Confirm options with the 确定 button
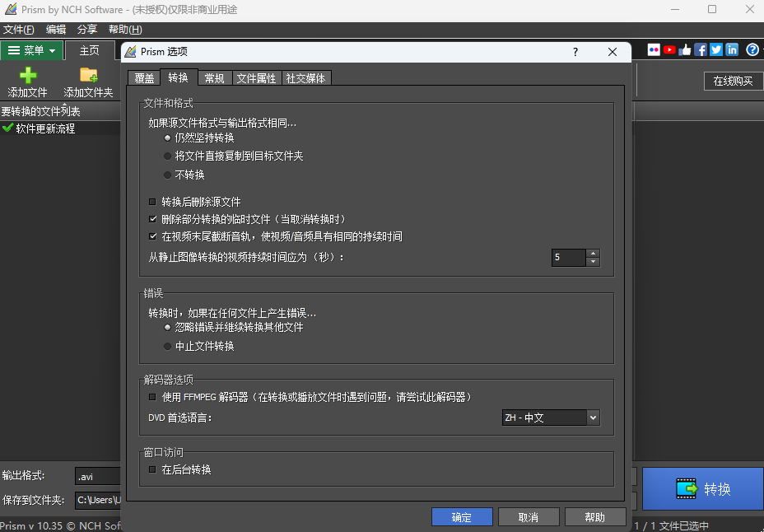This screenshot has width=764, height=532. pyautogui.click(x=462, y=517)
